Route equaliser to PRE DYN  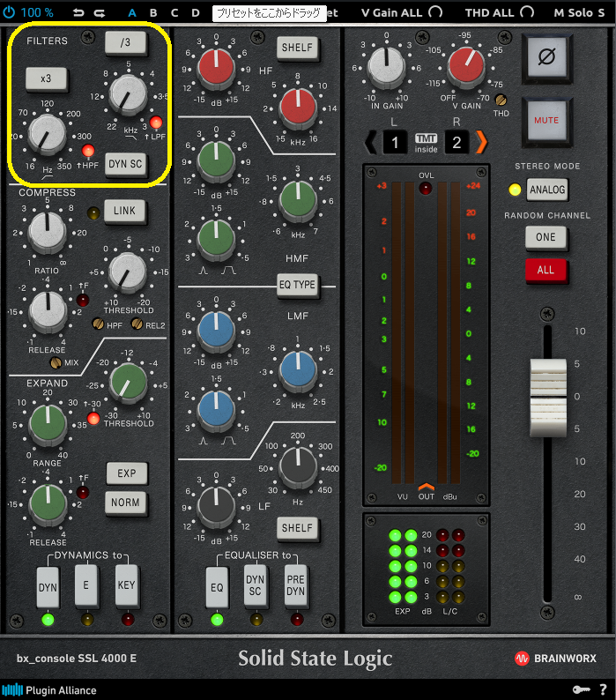[x=296, y=585]
